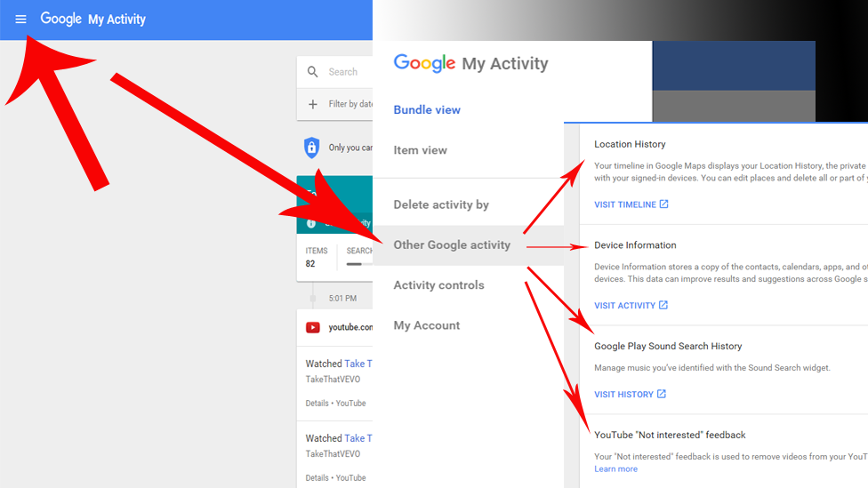The height and width of the screenshot is (488, 868).
Task: Click the Google logo in the blue header
Action: click(x=60, y=20)
